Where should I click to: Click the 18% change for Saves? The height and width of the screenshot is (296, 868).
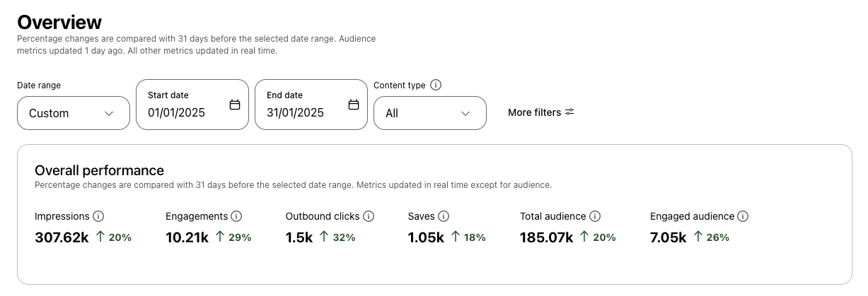coord(475,237)
